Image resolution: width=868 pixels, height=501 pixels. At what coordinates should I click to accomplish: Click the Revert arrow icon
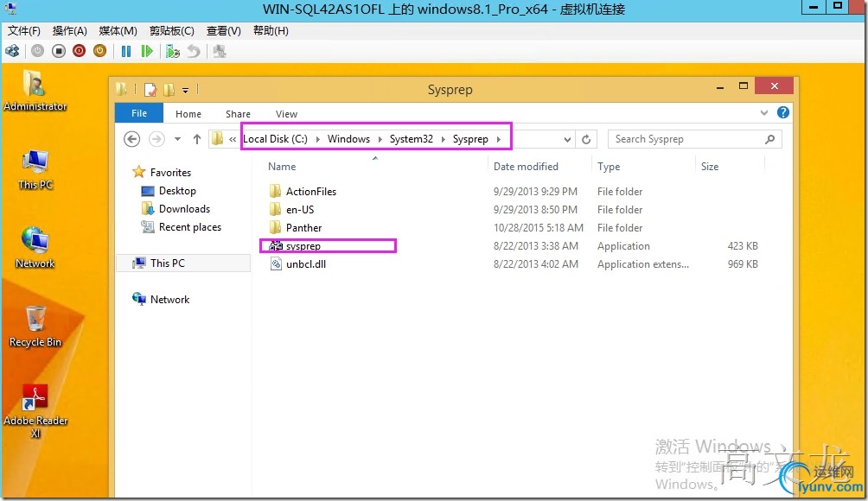[193, 52]
